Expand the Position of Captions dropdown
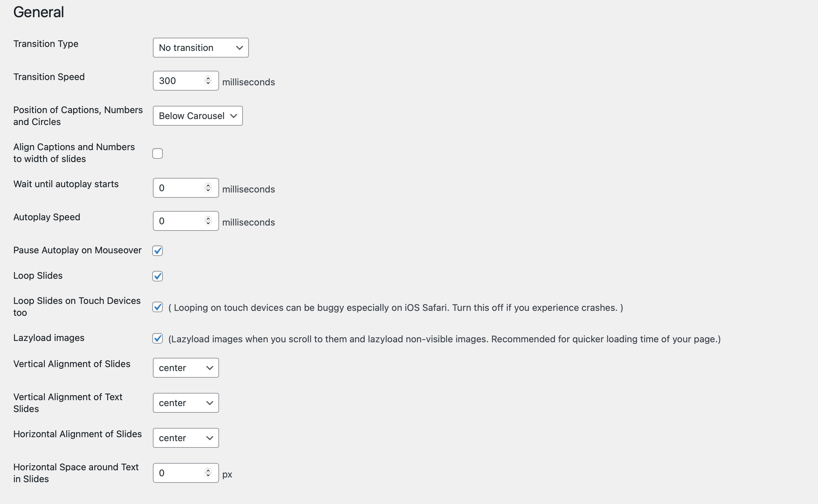Screen dimensions: 818x504 pos(198,116)
